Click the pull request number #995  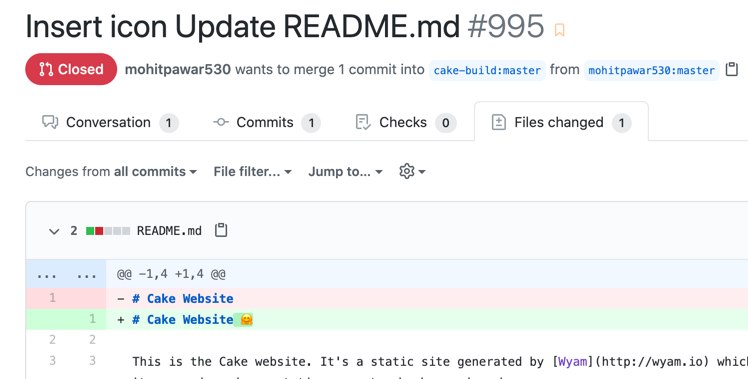(506, 26)
